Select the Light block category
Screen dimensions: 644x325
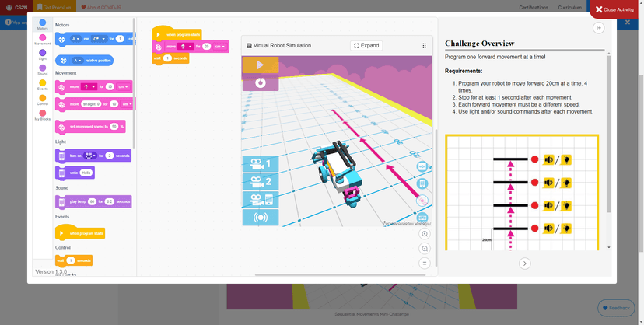point(42,53)
